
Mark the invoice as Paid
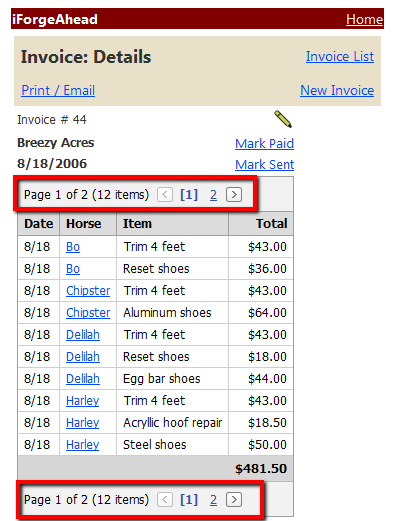264,144
